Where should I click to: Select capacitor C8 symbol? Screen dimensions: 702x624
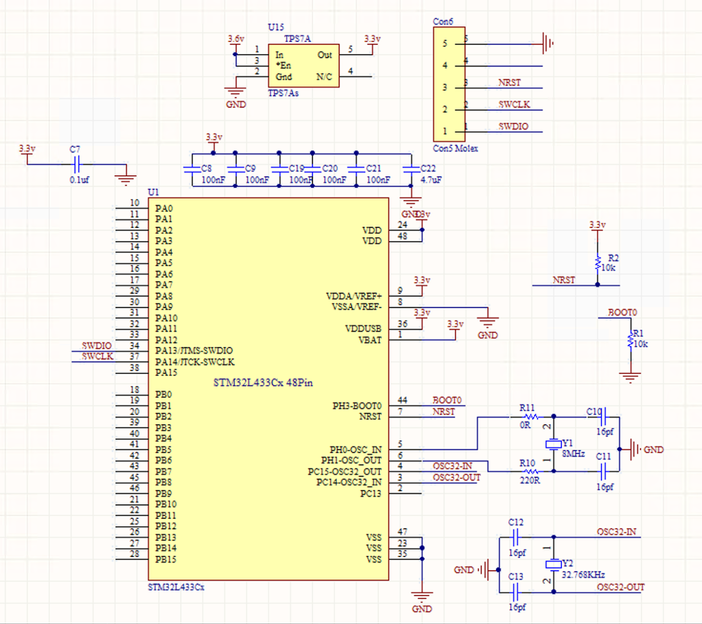[x=192, y=169]
